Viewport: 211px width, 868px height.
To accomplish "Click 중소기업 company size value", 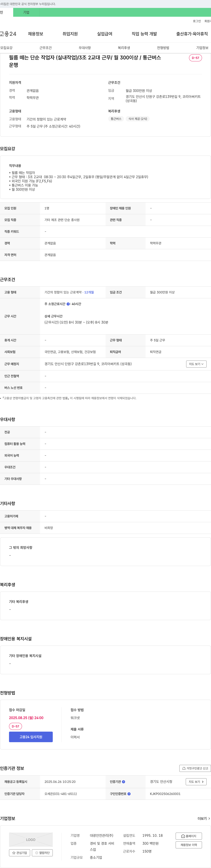I will click(x=96, y=858).
